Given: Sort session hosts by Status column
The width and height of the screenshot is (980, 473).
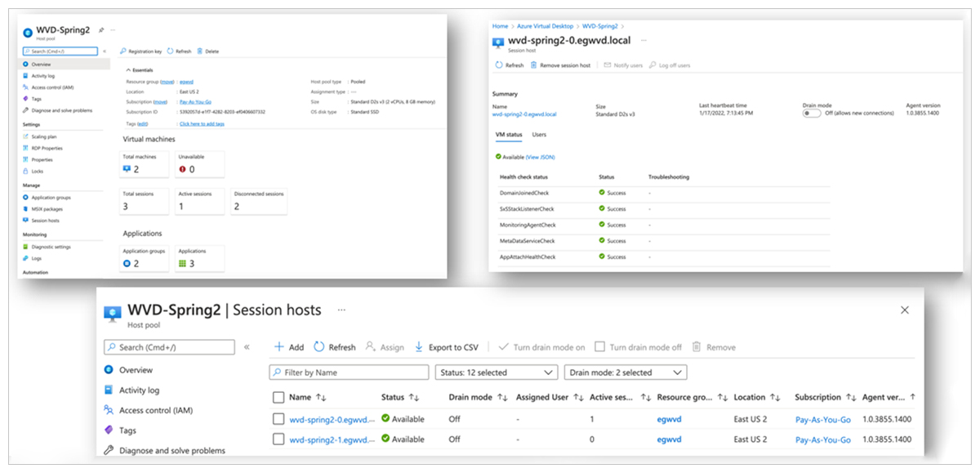Looking at the screenshot, I should point(400,398).
